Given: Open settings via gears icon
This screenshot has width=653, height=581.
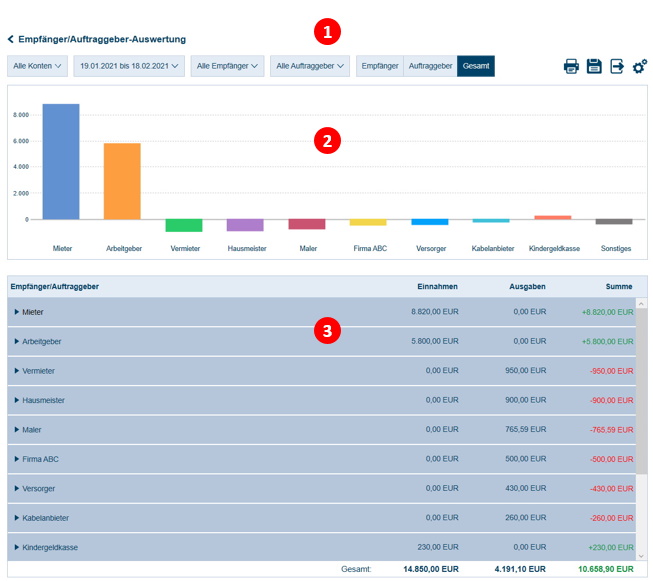Looking at the screenshot, I should coord(640,67).
